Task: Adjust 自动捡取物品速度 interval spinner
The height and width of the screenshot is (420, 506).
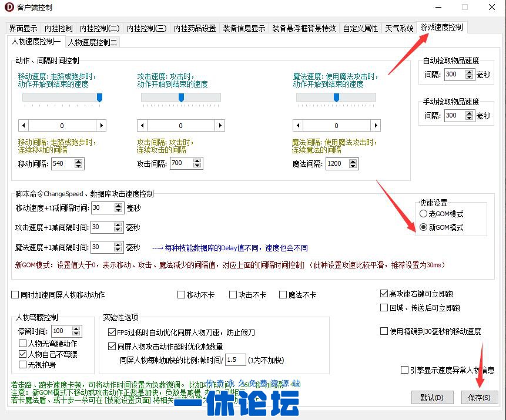Action: (469, 75)
